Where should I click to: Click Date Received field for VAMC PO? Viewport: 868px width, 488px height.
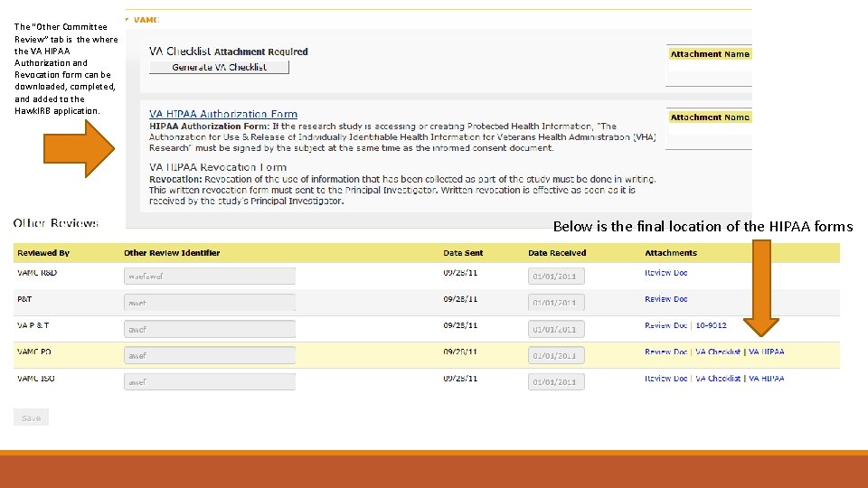(556, 355)
